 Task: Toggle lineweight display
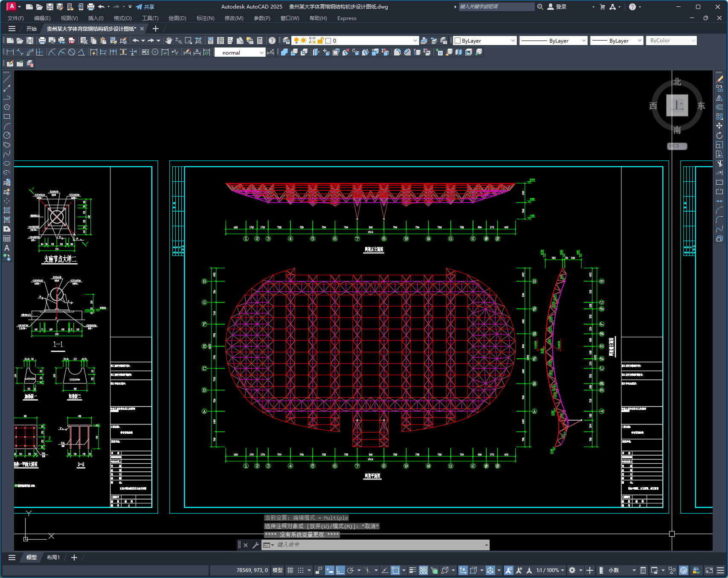click(412, 570)
